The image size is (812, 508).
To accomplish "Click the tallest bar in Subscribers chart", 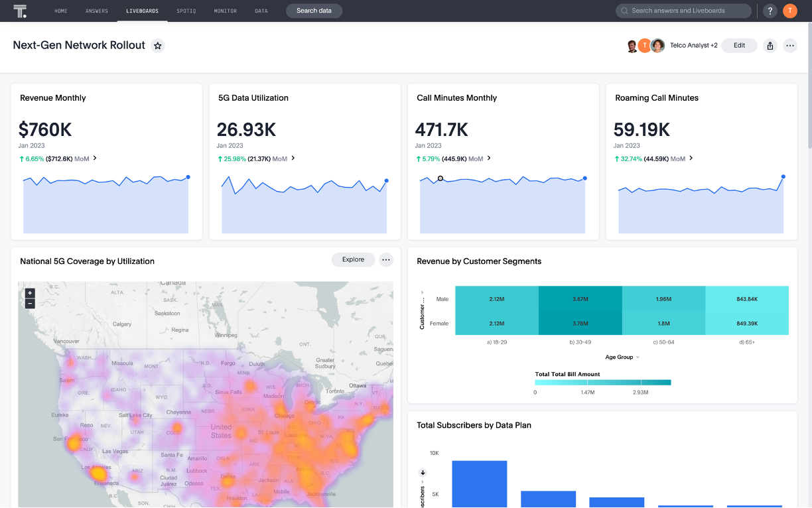I will [480, 484].
